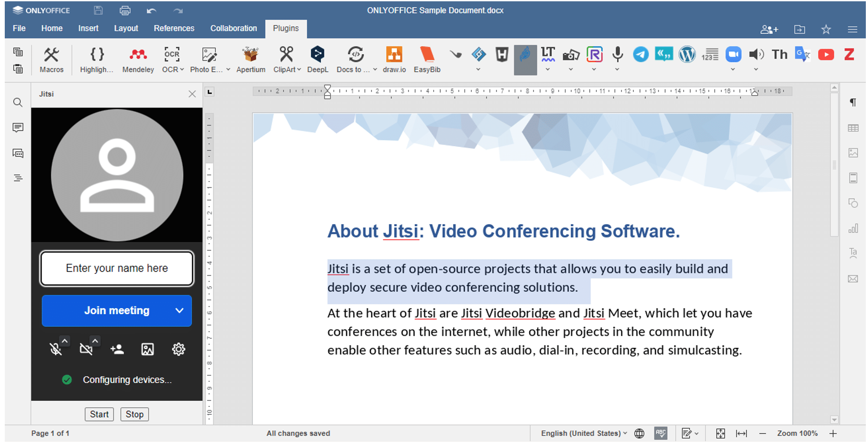Open the Comments panel in left sidebar
This screenshot has height=442, width=868.
tap(18, 127)
